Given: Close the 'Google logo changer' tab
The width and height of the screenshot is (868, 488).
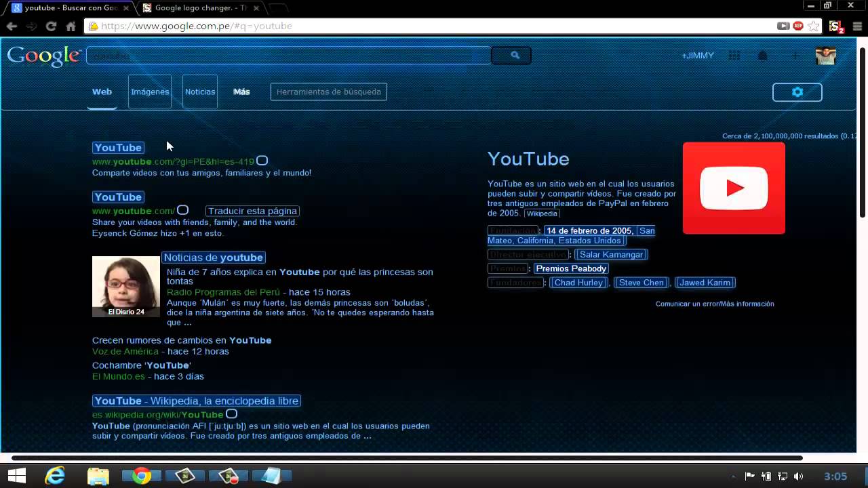Looking at the screenshot, I should [x=255, y=8].
